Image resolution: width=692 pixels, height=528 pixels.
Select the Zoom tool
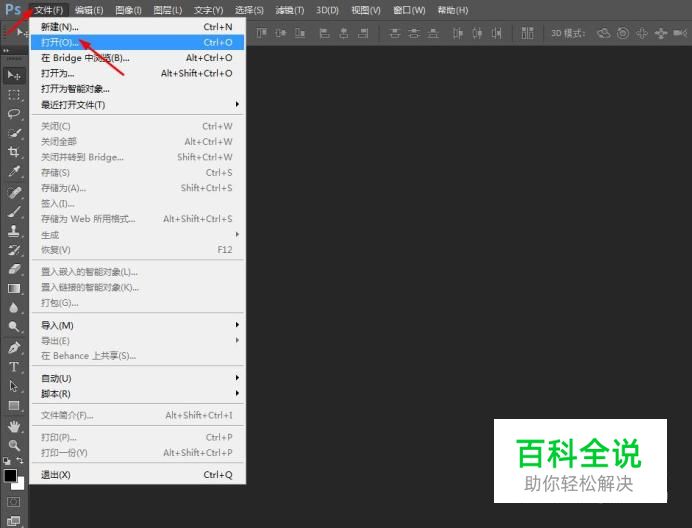[14, 445]
